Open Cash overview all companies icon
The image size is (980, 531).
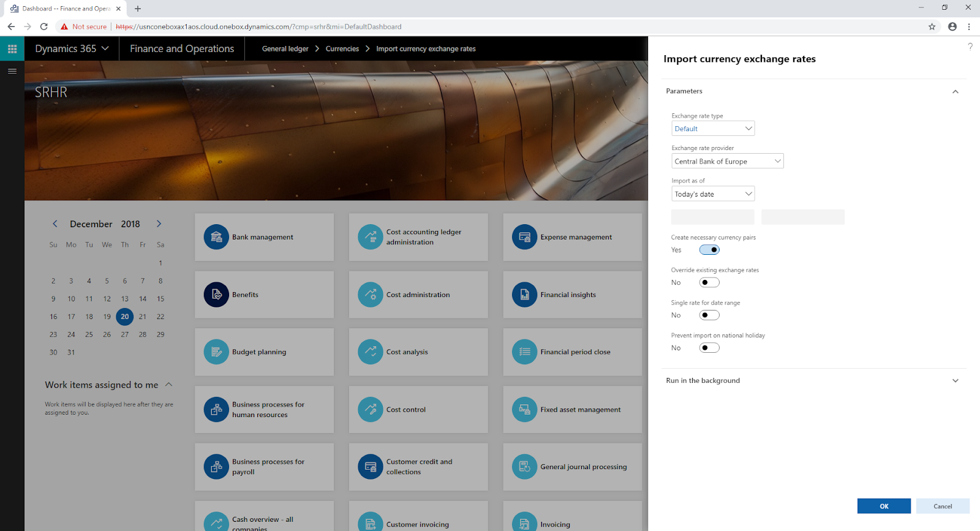point(216,522)
